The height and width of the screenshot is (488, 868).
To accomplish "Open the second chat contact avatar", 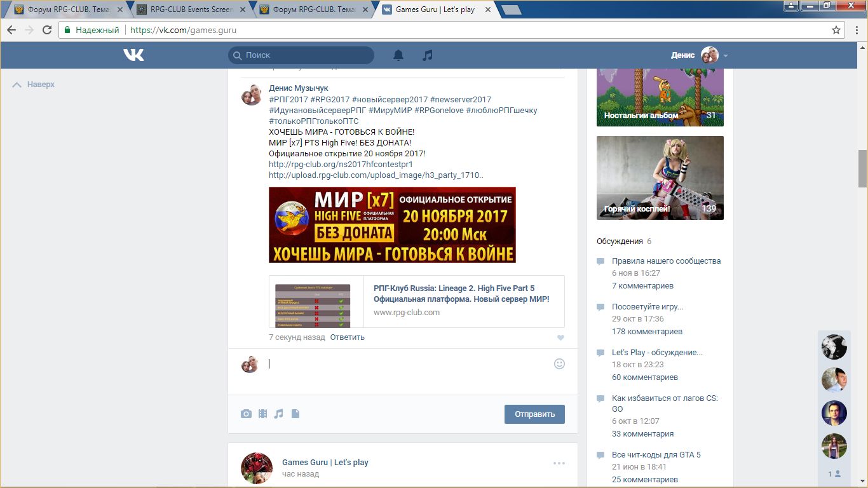I will pos(834,380).
